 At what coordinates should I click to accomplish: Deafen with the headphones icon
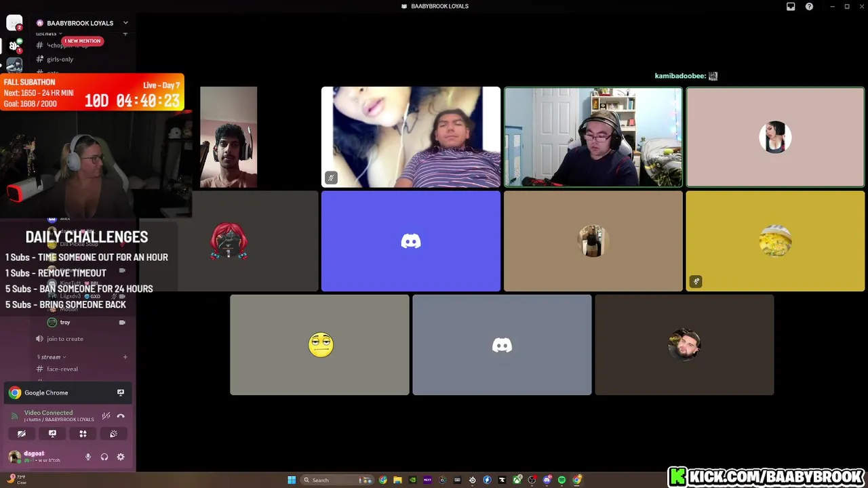click(104, 457)
